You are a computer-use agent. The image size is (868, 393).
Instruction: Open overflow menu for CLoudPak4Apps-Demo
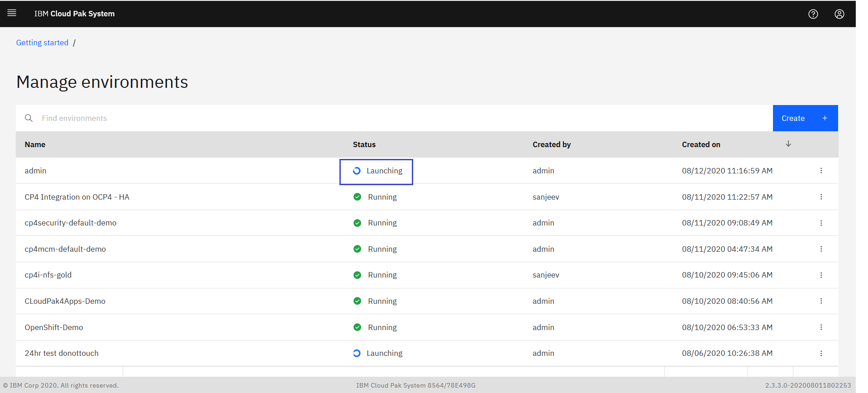tap(821, 301)
